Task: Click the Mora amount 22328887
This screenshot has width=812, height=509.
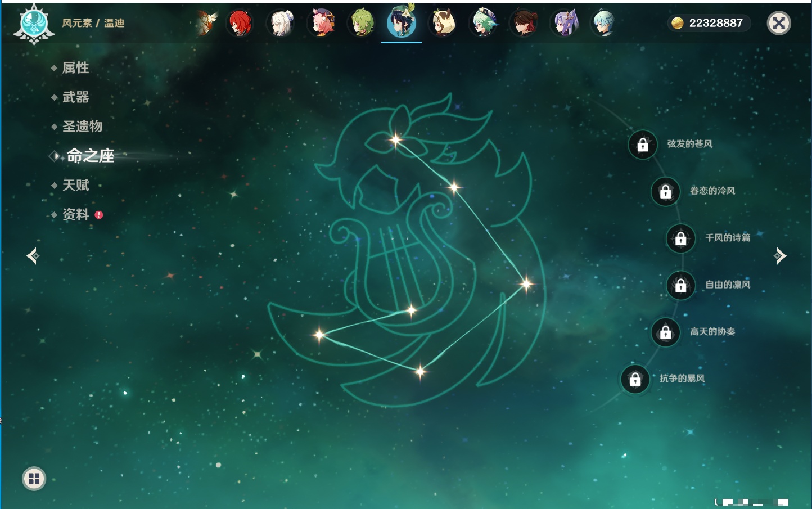Action: coord(716,23)
